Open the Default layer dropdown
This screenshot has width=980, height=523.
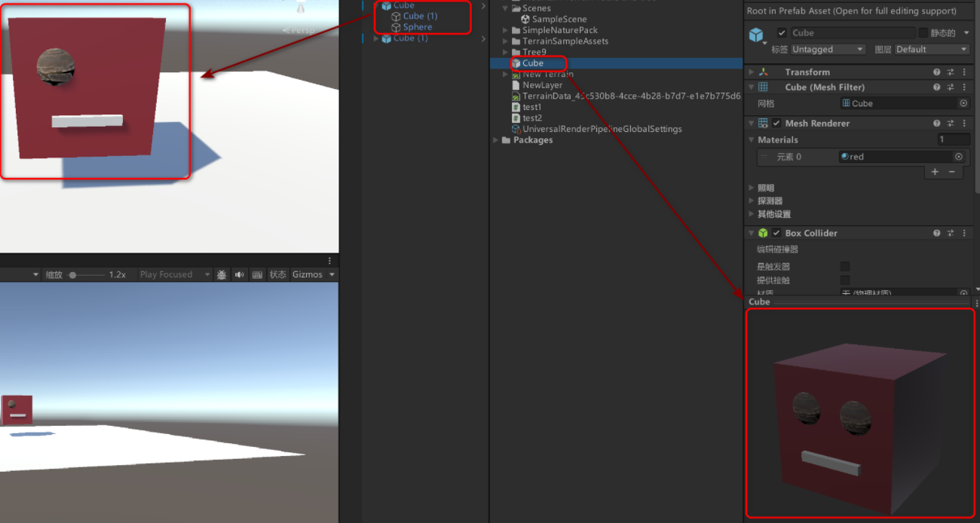click(x=932, y=49)
